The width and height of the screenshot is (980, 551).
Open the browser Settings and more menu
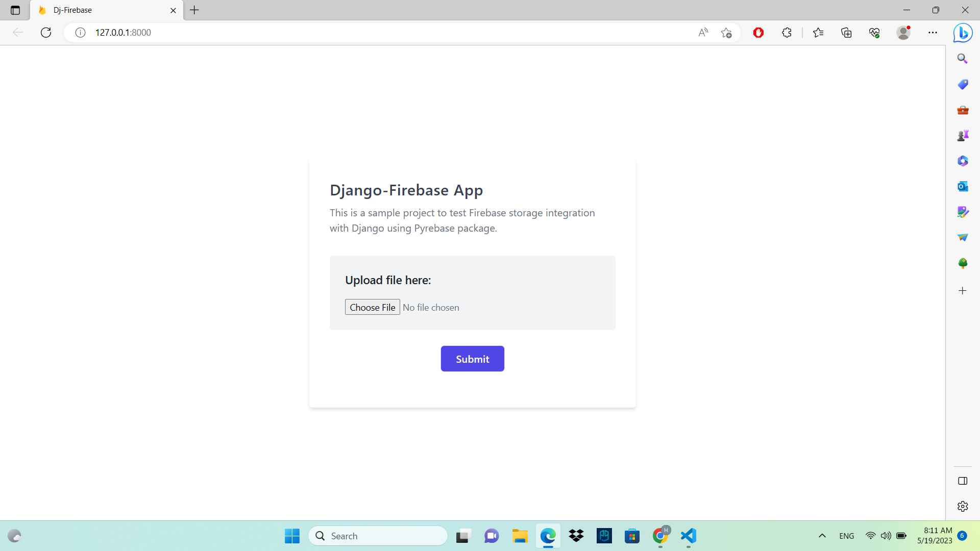pyautogui.click(x=934, y=32)
